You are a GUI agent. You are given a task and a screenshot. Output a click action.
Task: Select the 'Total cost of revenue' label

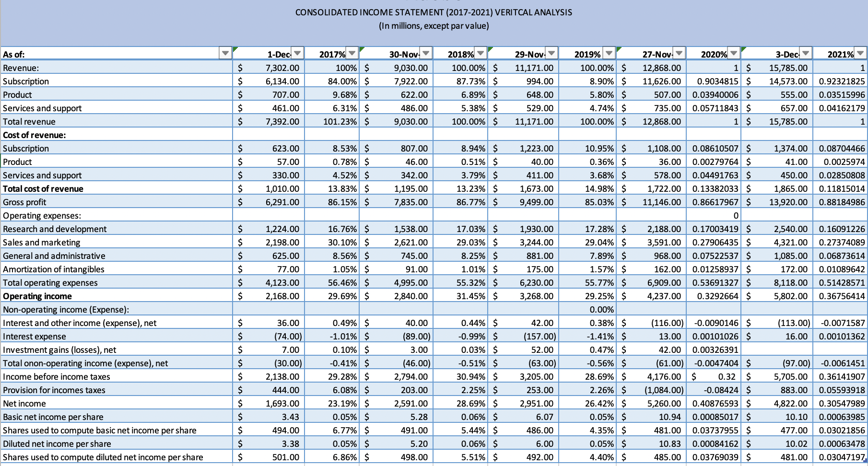coord(43,189)
